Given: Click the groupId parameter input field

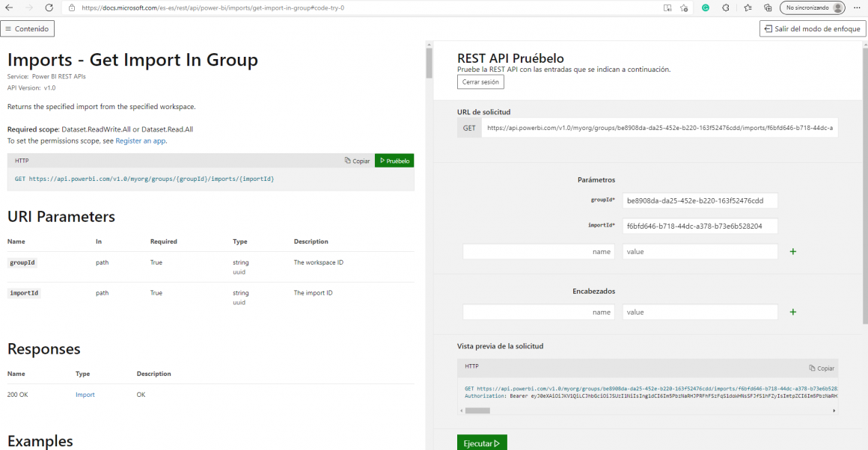Looking at the screenshot, I should (x=700, y=200).
